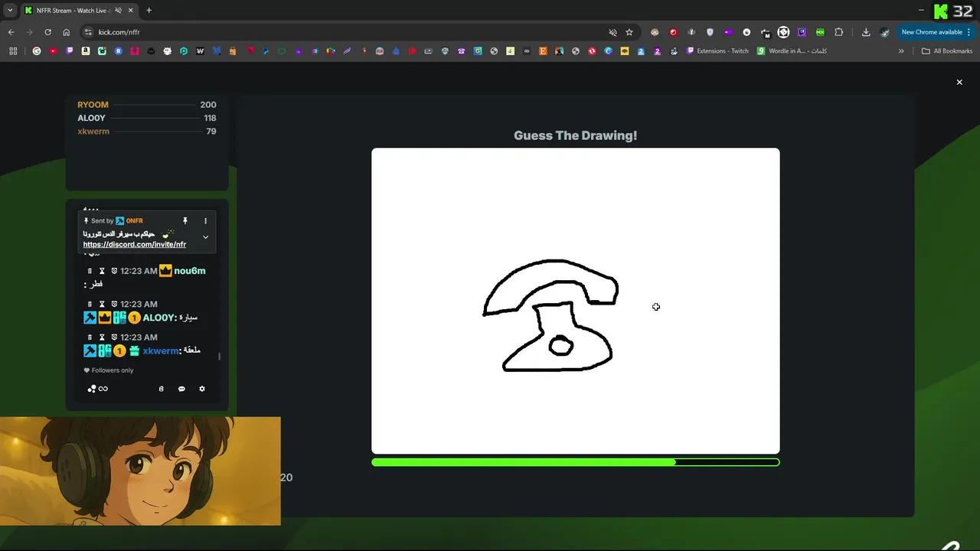Open the discord.com/invite/nfr link
The height and width of the screenshot is (551, 980).
pyautogui.click(x=135, y=245)
